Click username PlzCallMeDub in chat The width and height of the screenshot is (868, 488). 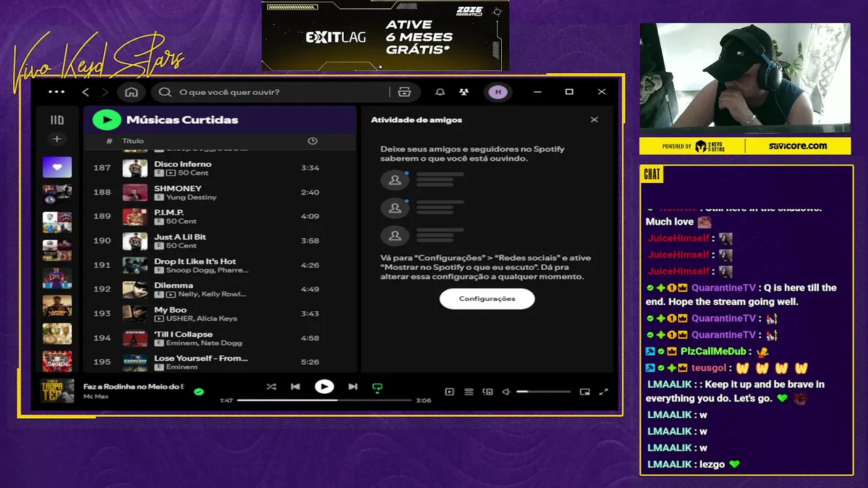713,351
